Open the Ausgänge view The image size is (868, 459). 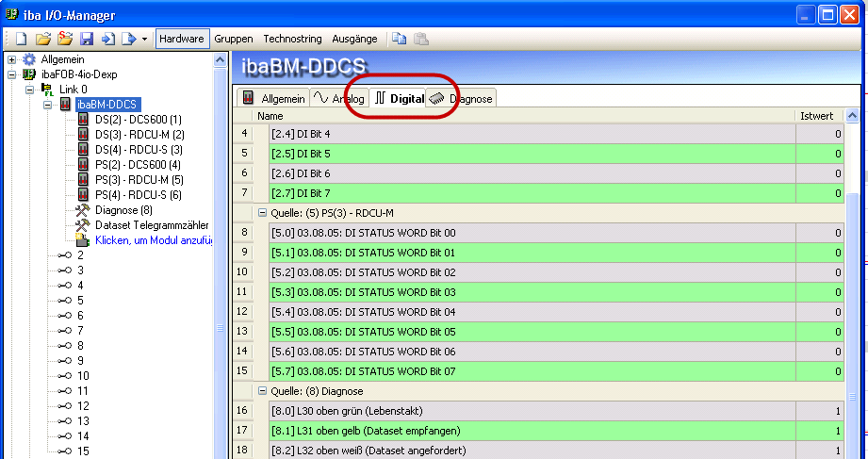click(354, 39)
